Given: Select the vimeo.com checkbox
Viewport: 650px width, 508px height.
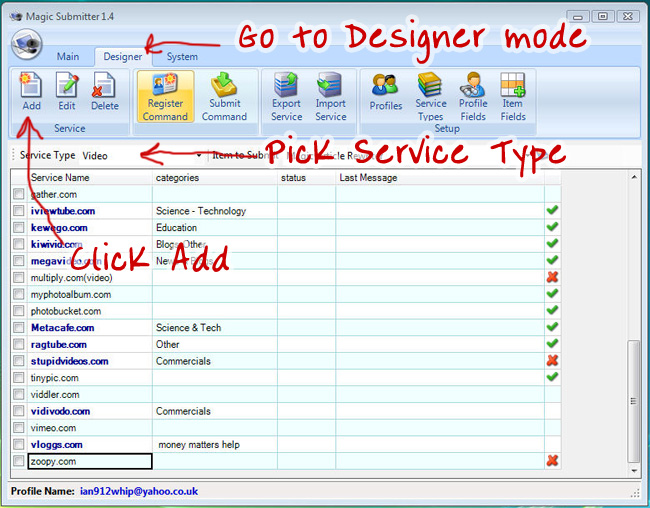Looking at the screenshot, I should [x=19, y=428].
